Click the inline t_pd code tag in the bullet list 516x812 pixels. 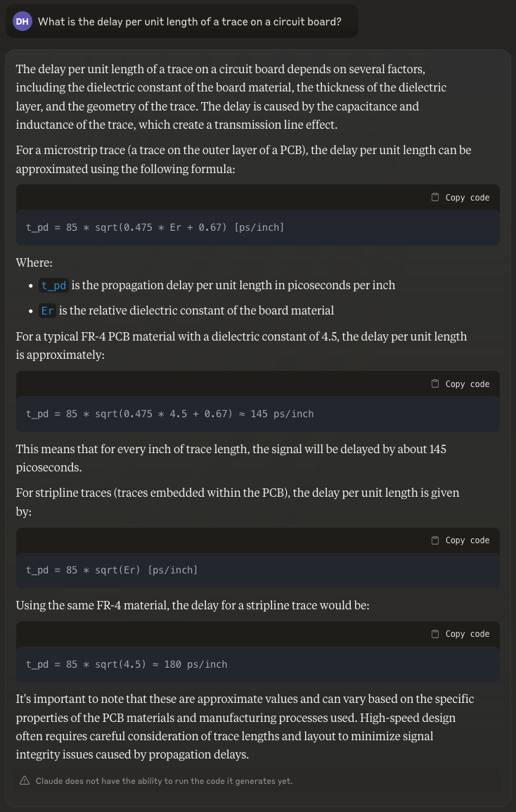point(53,285)
